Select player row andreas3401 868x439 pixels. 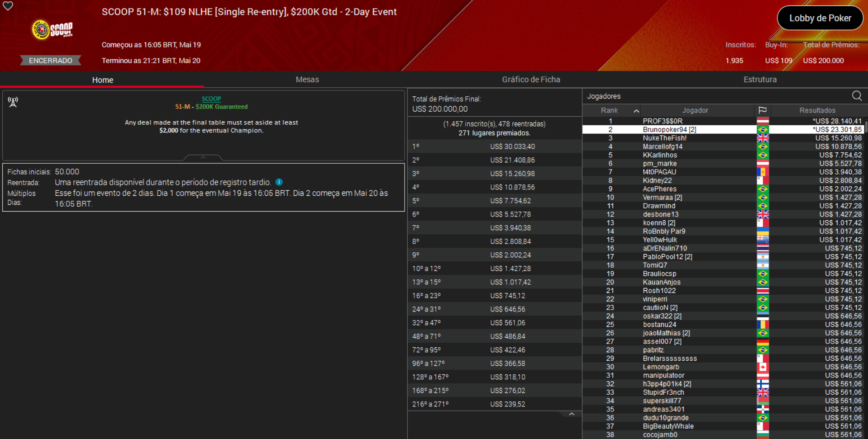coord(723,410)
